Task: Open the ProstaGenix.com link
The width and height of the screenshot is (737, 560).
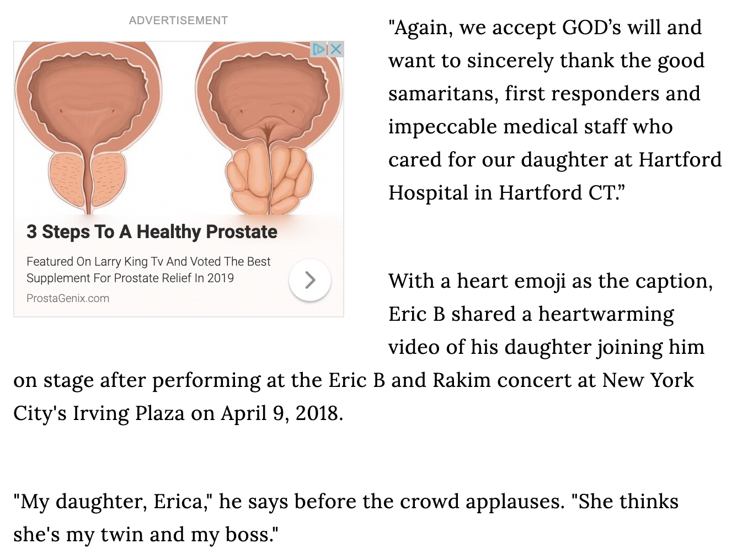Action: click(68, 298)
